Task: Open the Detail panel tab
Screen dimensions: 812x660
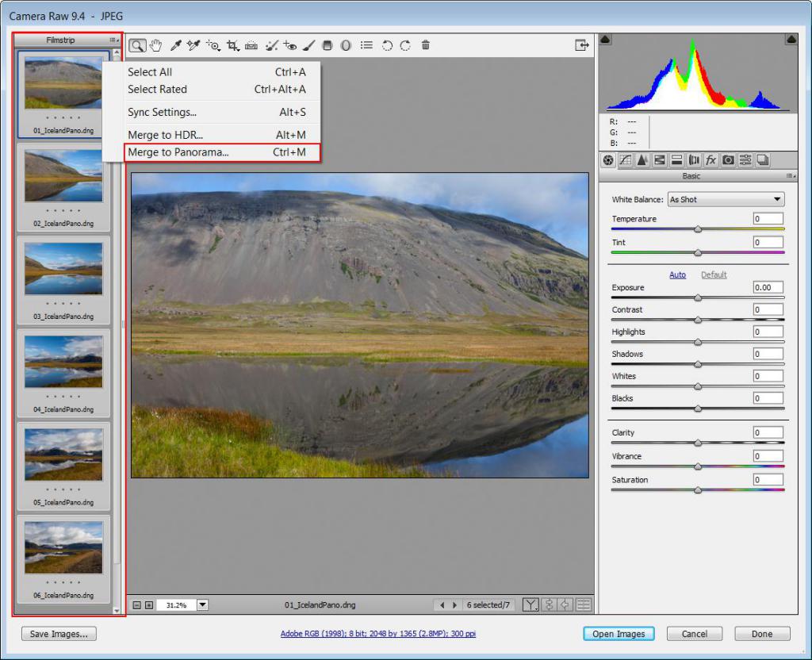Action: 642,160
